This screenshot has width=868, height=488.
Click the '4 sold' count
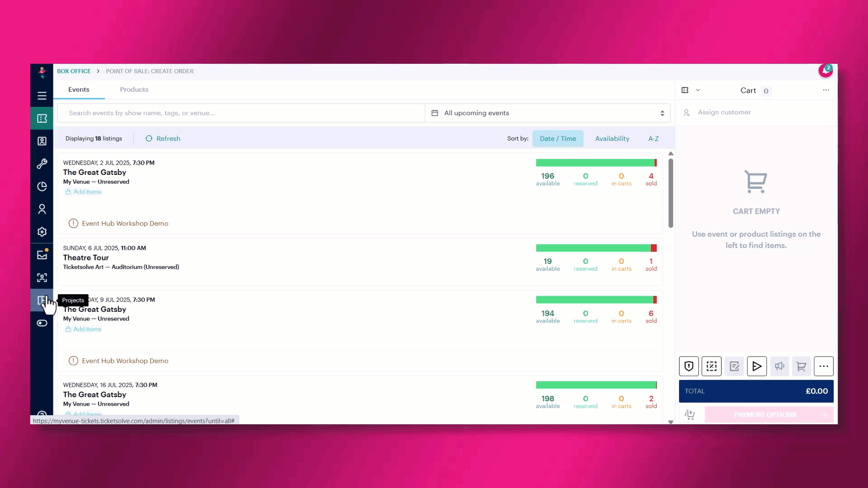651,179
